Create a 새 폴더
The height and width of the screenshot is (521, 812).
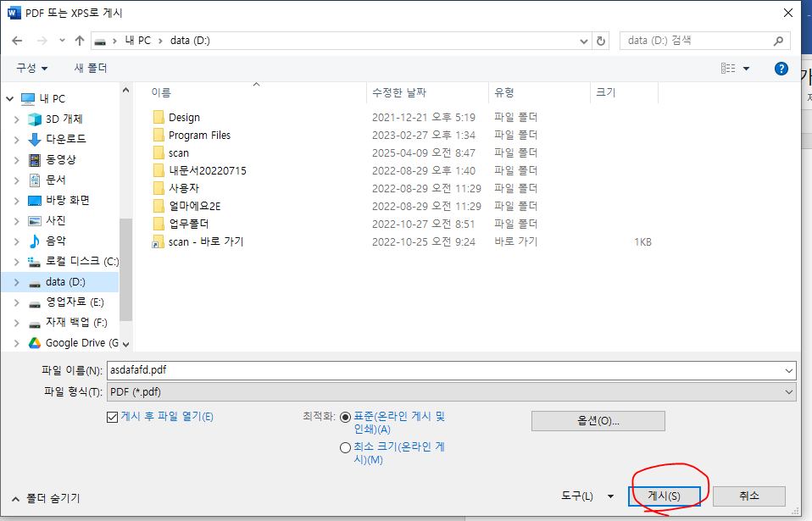click(x=91, y=68)
